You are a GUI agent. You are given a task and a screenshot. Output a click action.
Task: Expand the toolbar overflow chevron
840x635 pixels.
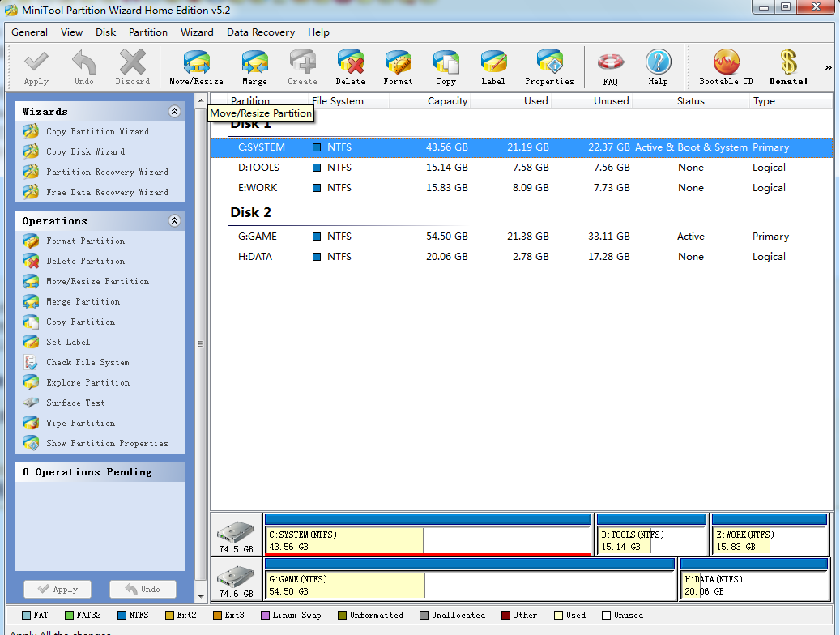(828, 67)
